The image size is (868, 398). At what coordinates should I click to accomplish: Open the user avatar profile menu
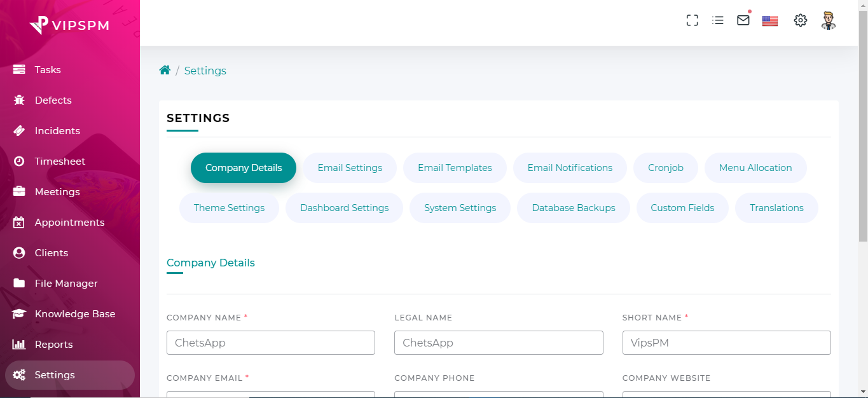(x=828, y=20)
